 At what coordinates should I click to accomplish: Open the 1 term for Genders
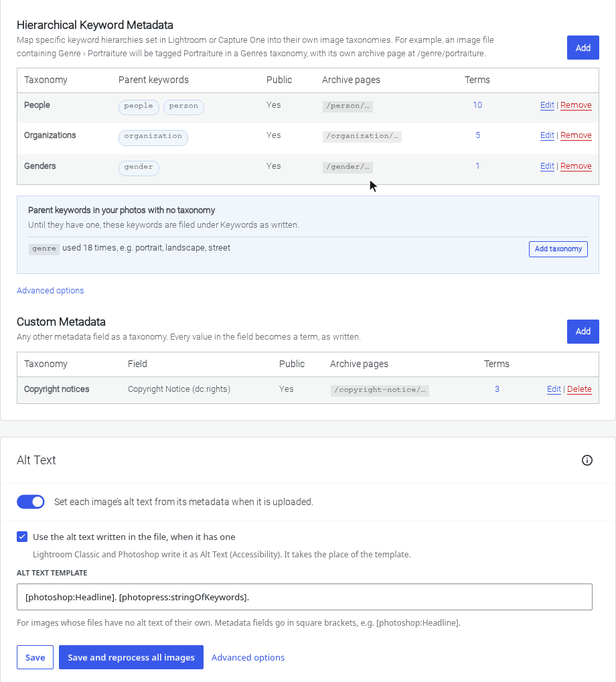pos(477,166)
